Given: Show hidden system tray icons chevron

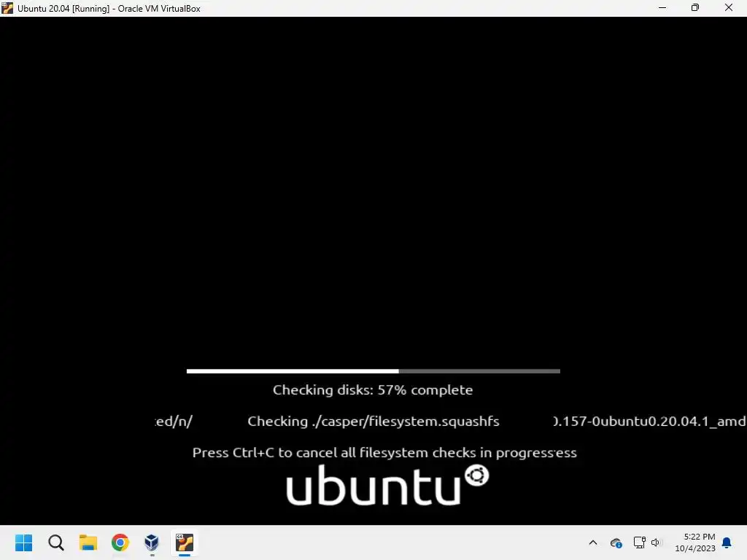Looking at the screenshot, I should 593,542.
